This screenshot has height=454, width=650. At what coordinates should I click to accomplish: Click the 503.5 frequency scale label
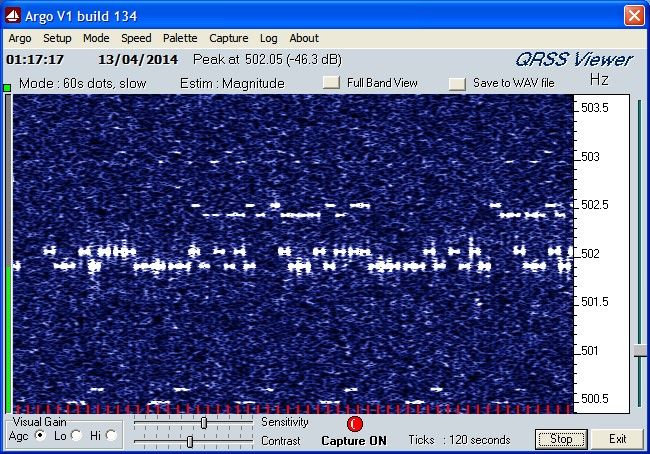594,108
